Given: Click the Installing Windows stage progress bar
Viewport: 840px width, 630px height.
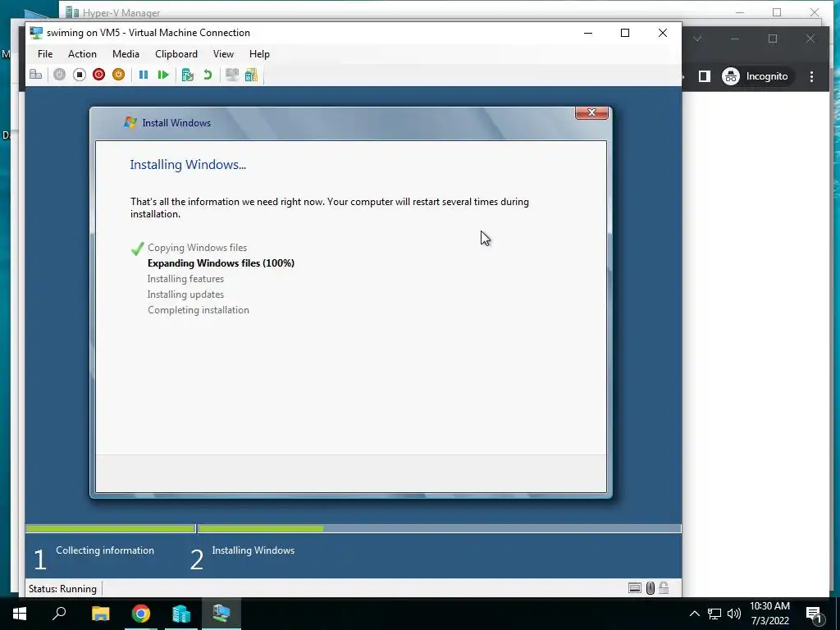Looking at the screenshot, I should pos(440,529).
